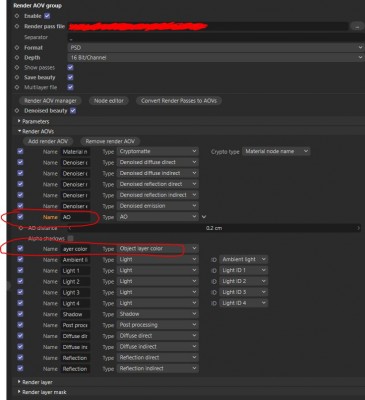Expand the Render layer mask section
This screenshot has width=365, height=400.
19,392
